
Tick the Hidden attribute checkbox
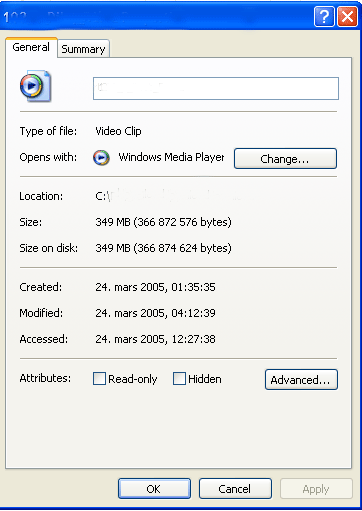pyautogui.click(x=179, y=379)
